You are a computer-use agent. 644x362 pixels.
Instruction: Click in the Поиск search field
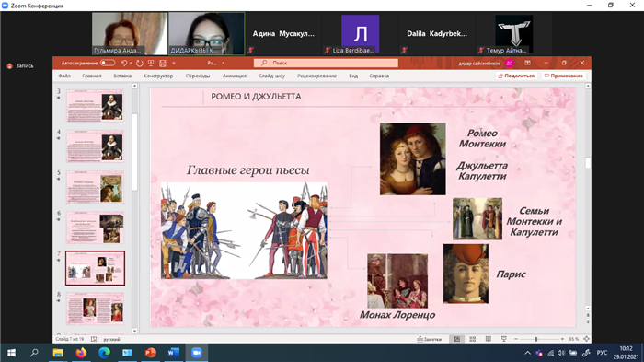[326, 63]
